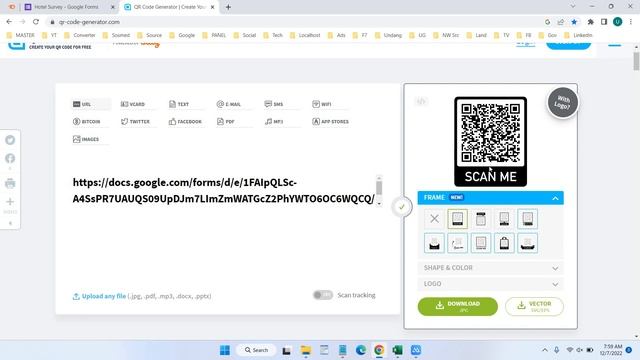Reload the page
Screen dimensions: 640x360
click(36, 22)
